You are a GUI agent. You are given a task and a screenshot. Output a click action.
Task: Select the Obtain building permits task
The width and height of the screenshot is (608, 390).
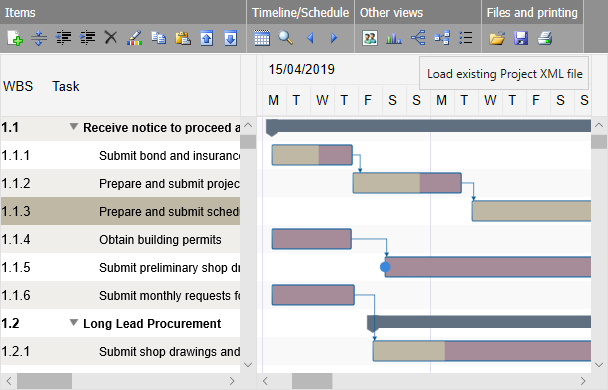tap(120, 239)
